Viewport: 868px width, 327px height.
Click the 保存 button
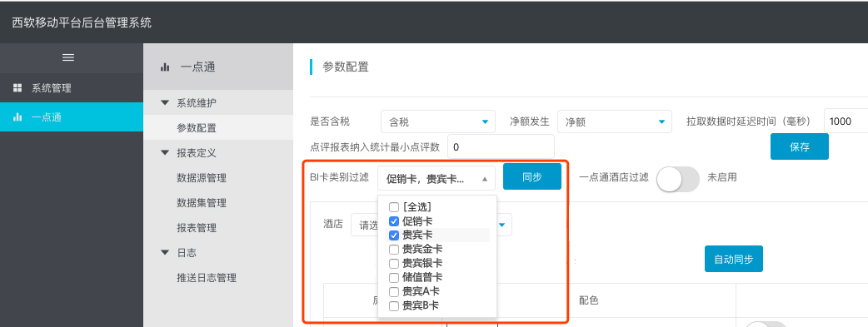[x=800, y=146]
